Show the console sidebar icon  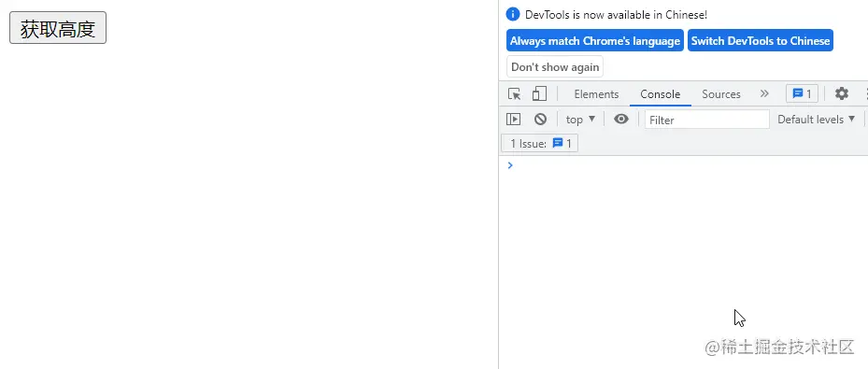pyautogui.click(x=513, y=119)
